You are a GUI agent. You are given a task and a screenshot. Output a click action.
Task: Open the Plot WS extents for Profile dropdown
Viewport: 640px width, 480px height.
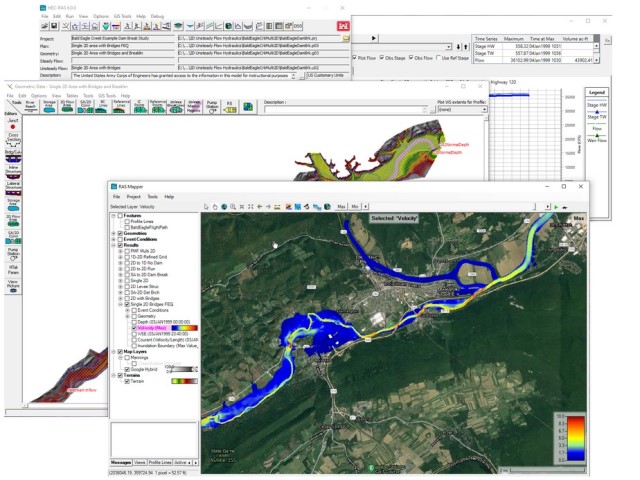pyautogui.click(x=484, y=109)
